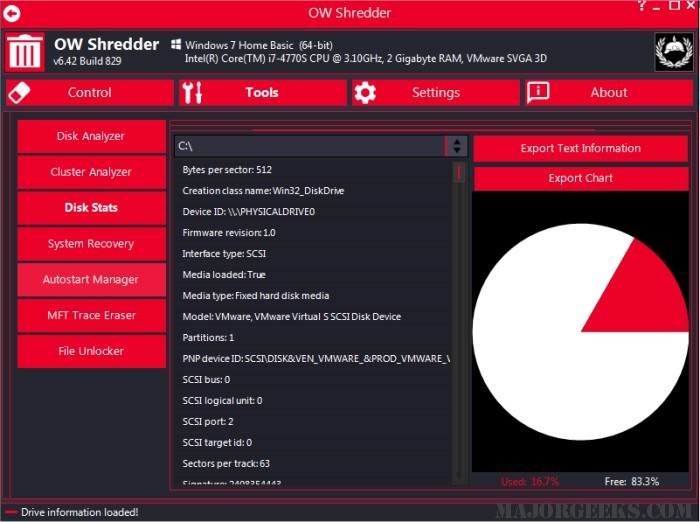This screenshot has height=522, width=700.
Task: Click the drive selector up/down arrows
Action: click(456, 146)
